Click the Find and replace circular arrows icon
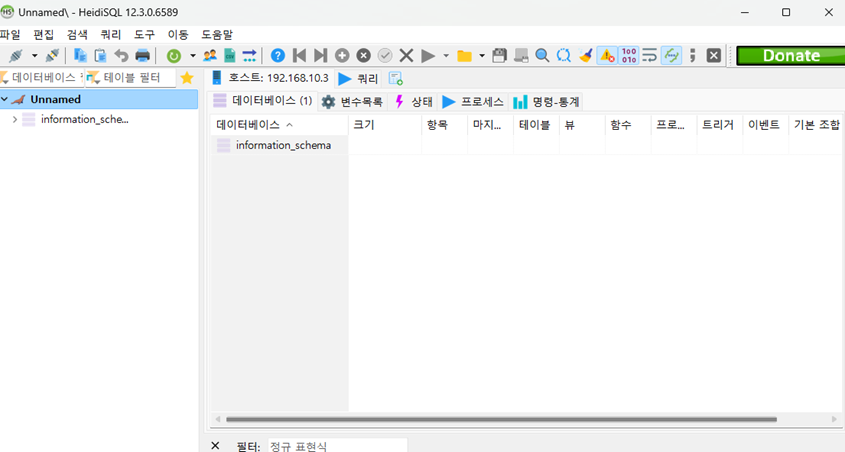 pyautogui.click(x=564, y=55)
